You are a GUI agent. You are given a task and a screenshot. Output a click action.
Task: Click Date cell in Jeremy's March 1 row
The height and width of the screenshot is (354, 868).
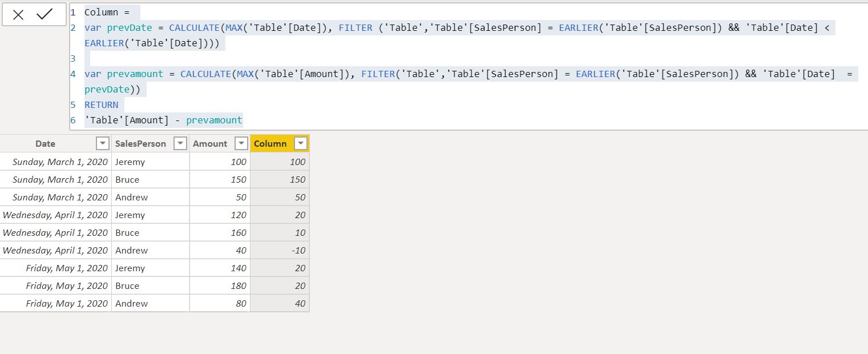[55, 162]
